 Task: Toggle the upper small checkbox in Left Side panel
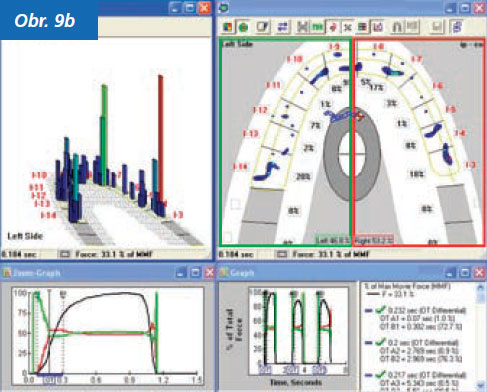[235, 204]
